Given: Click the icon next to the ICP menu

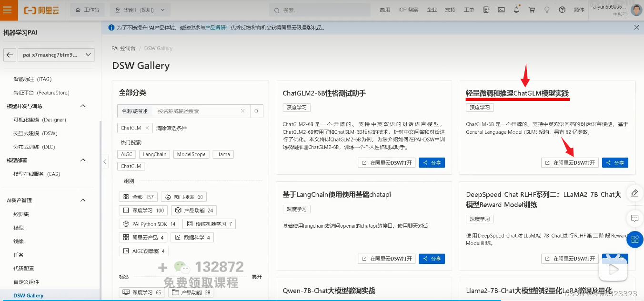Looking at the screenshot, I should point(486,10).
